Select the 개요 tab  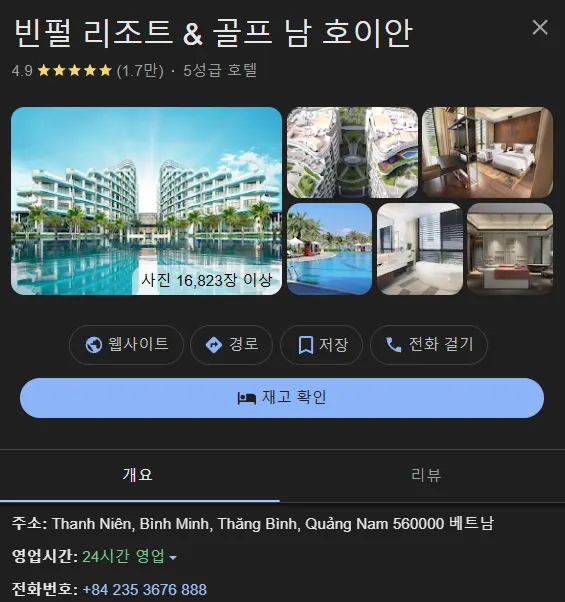point(138,475)
